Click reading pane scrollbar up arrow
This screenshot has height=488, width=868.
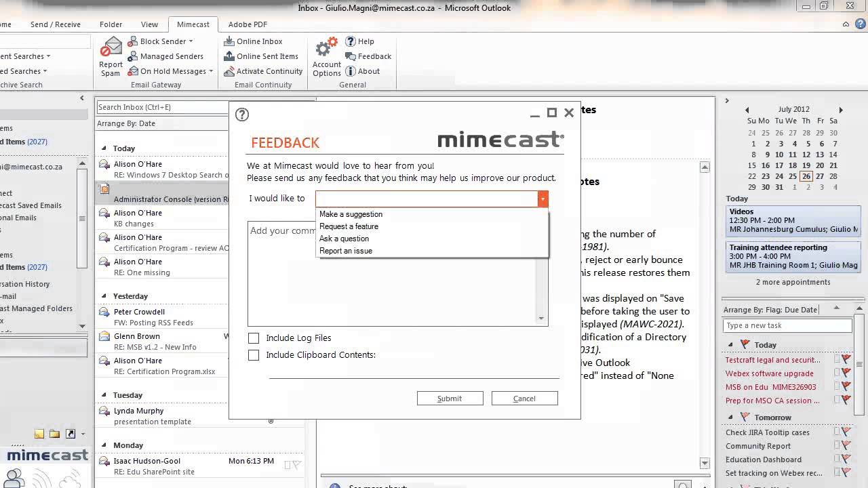[705, 167]
